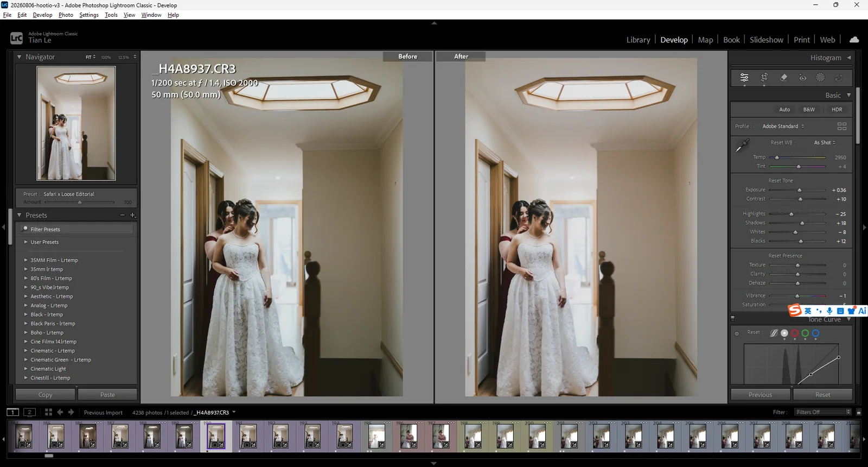Viewport: 868px width, 467px height.
Task: Activate the Crop and rotate tool
Action: click(x=764, y=78)
